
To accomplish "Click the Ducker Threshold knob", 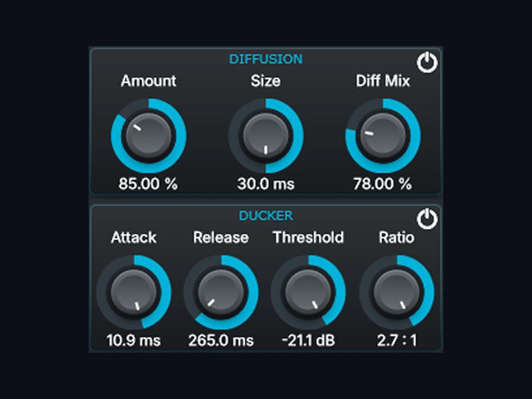I will tap(309, 292).
